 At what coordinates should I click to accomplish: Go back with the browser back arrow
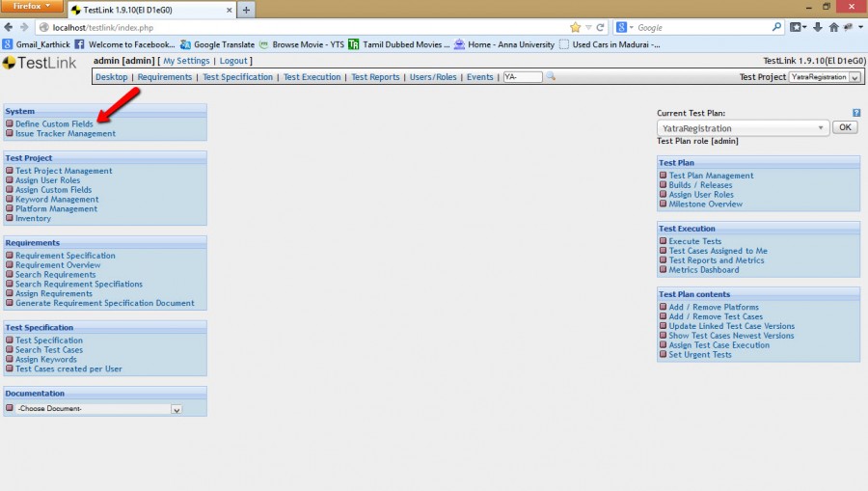pos(9,27)
